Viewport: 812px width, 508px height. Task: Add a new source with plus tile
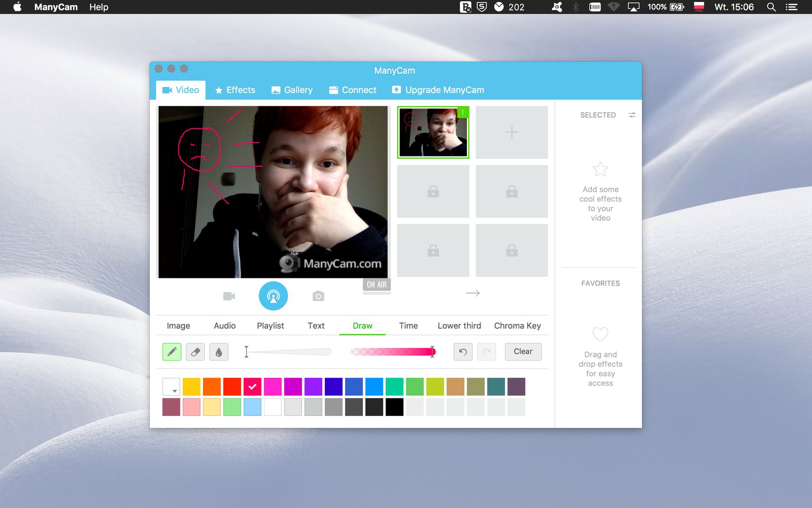coord(512,132)
